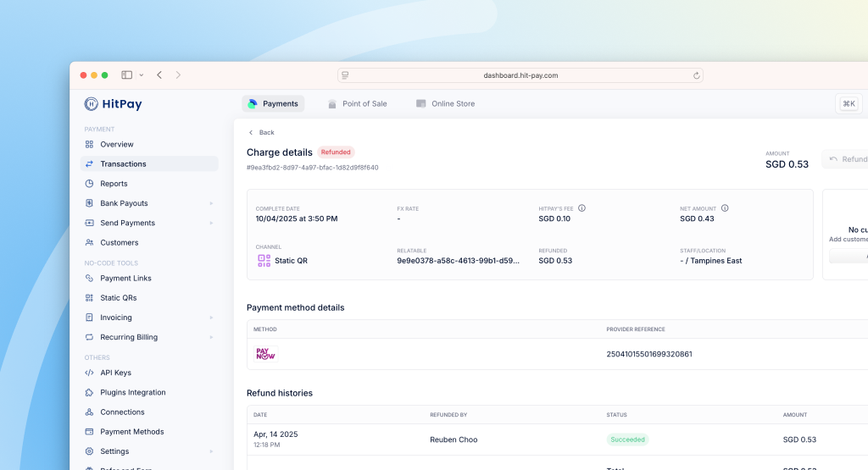
Task: Click the dashboard.hit-pay.com address bar
Action: coord(520,75)
